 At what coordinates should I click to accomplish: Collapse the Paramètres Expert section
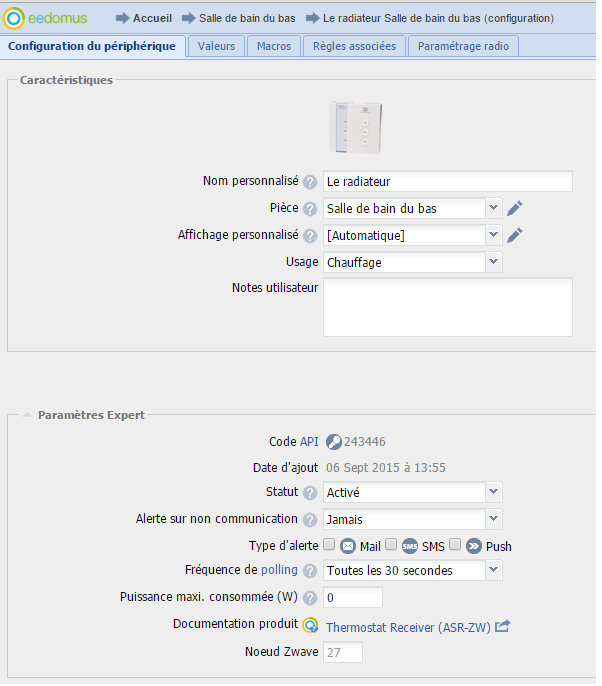27,415
